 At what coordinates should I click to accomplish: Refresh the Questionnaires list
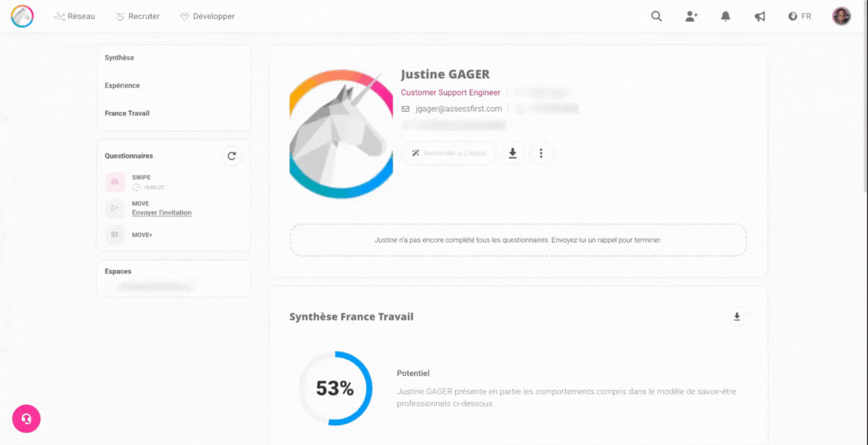(x=232, y=156)
